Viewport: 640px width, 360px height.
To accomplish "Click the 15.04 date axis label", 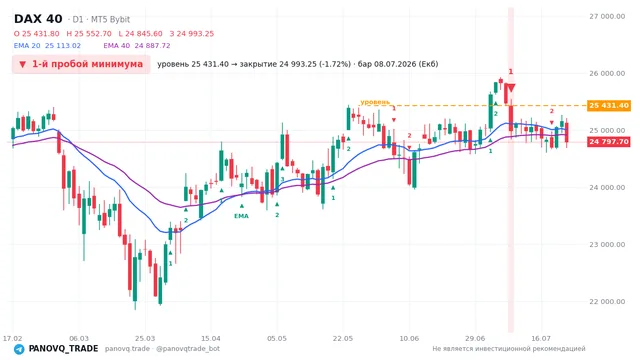I will click(x=211, y=338).
